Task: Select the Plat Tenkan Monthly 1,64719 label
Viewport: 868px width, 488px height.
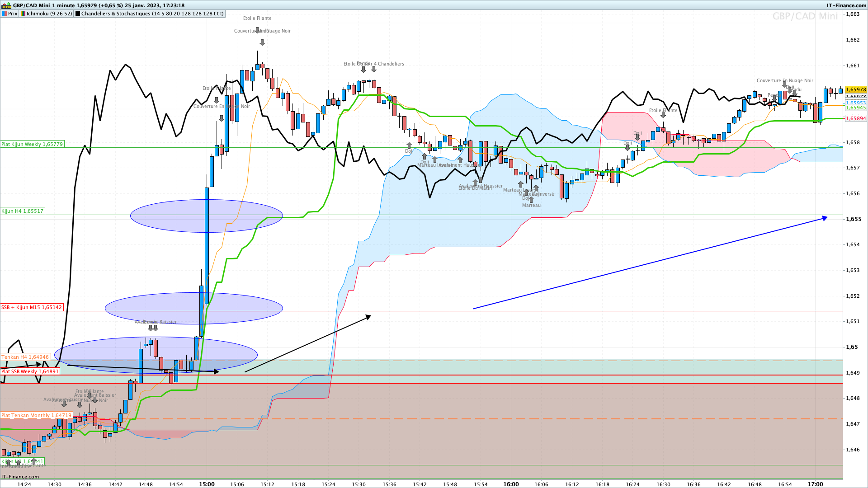Action: [36, 415]
